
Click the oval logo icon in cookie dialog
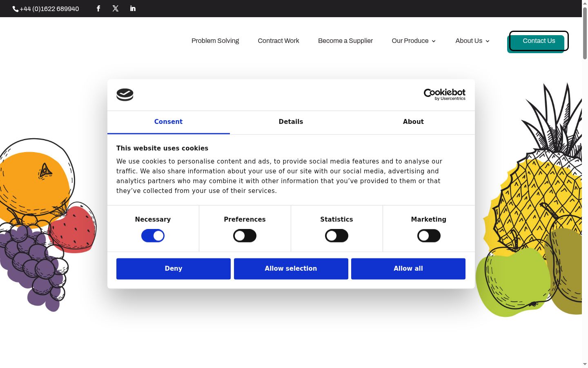click(x=125, y=95)
